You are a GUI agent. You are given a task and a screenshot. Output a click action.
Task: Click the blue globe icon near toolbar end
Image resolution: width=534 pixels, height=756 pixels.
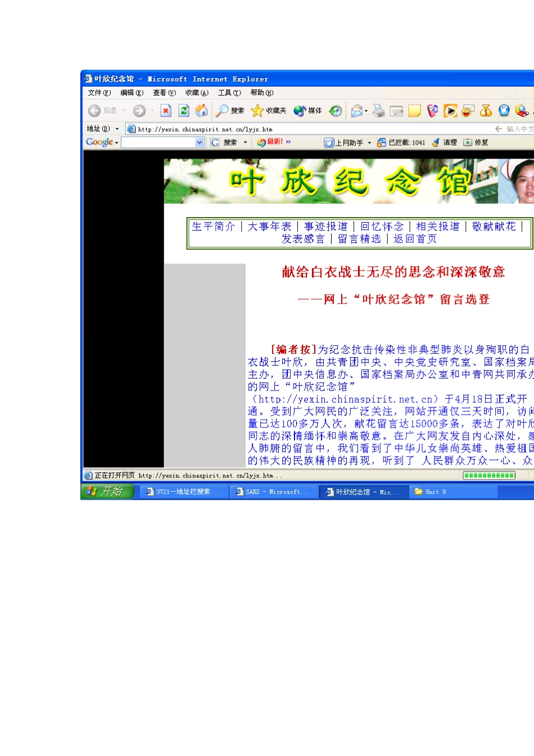(504, 111)
